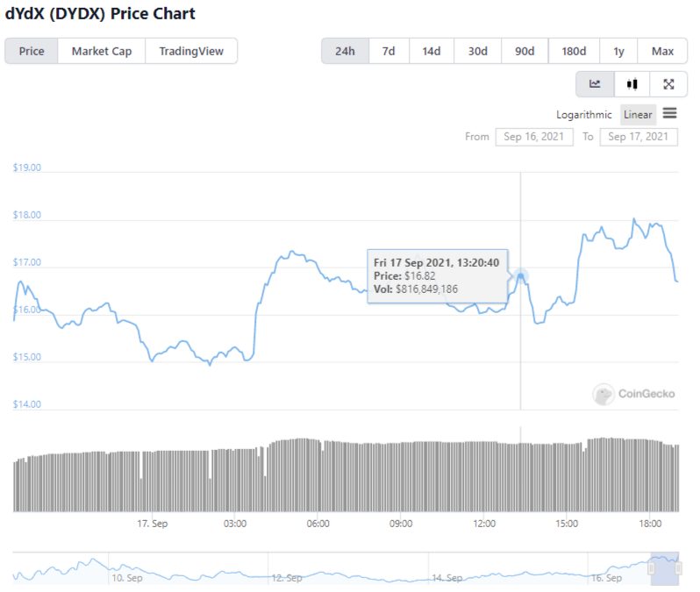Click the left navigator range handle
700x592 pixels.
(x=651, y=568)
